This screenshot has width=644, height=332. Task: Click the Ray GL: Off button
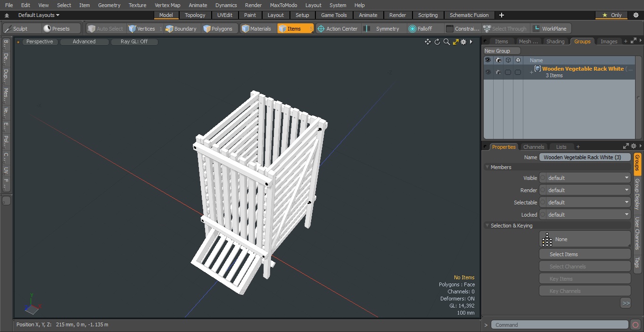[x=134, y=41]
